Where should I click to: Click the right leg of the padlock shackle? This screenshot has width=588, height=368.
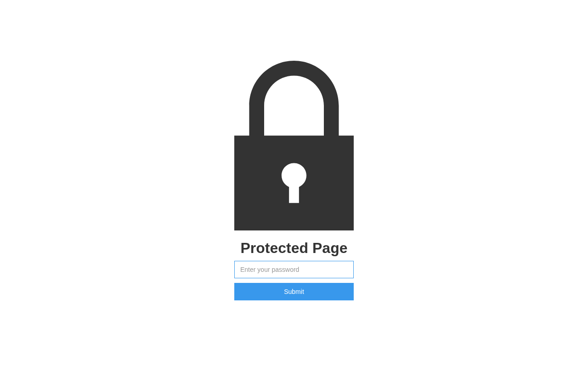(331, 121)
